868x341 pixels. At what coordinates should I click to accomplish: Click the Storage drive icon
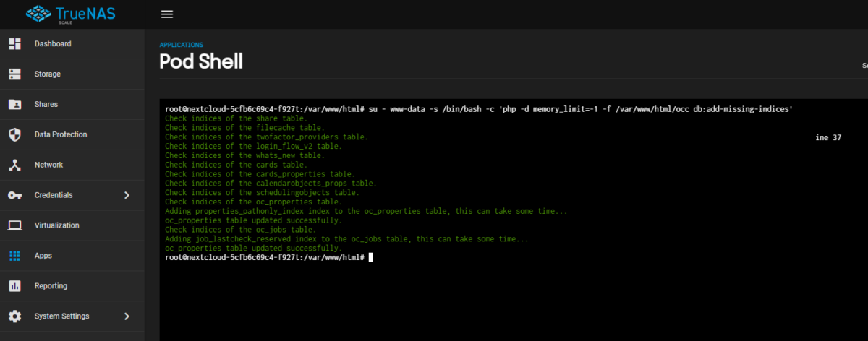[x=14, y=74]
